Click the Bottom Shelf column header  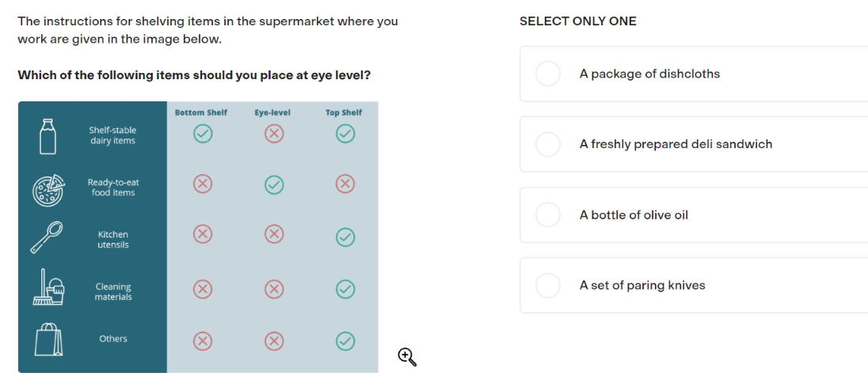(x=201, y=113)
